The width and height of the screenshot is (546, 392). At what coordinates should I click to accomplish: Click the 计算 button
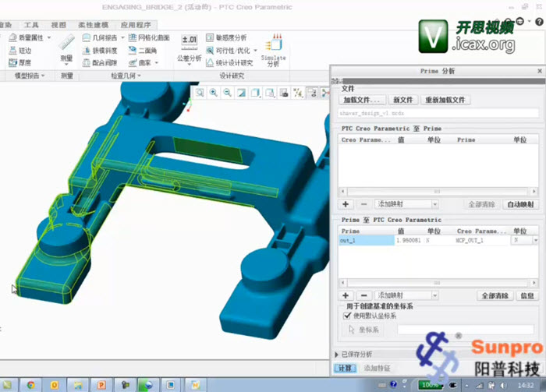tap(345, 368)
